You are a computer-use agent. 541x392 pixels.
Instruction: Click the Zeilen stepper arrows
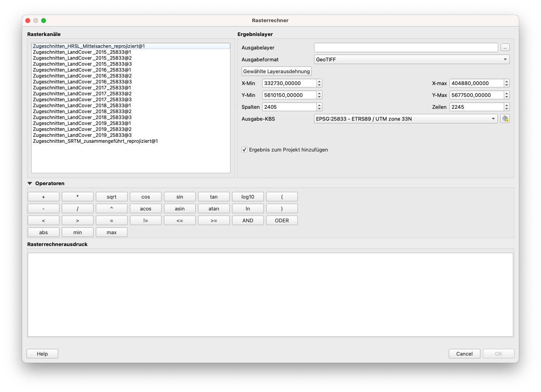coord(507,107)
